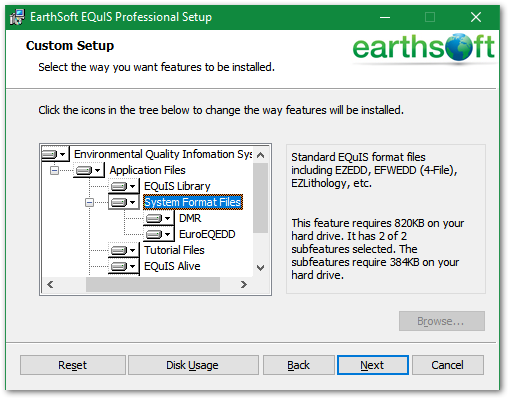Open the Application Files feature drive icon

click(88, 170)
